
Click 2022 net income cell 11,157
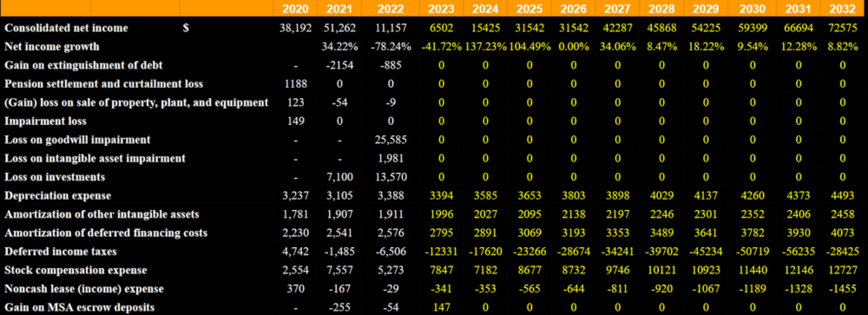coord(391,29)
